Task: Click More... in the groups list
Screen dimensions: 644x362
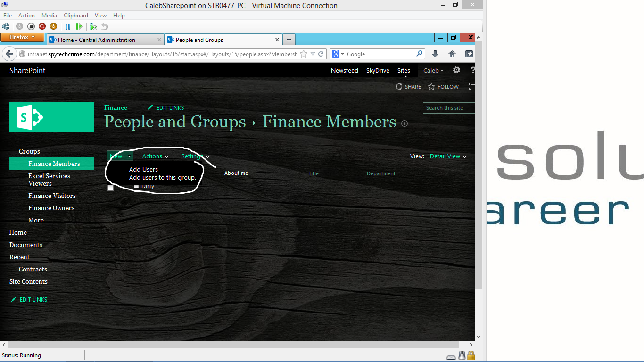Action: [39, 220]
